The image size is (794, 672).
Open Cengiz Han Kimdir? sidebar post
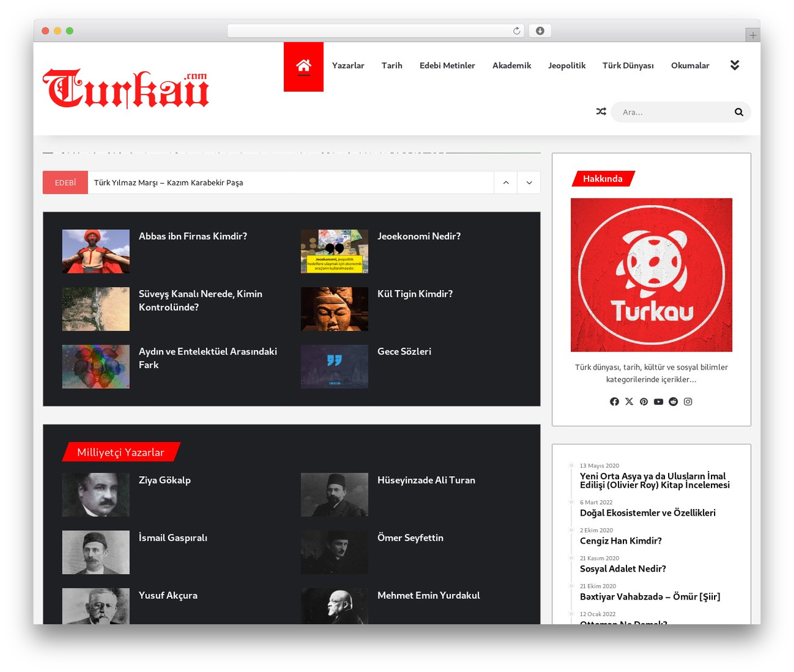pyautogui.click(x=621, y=541)
